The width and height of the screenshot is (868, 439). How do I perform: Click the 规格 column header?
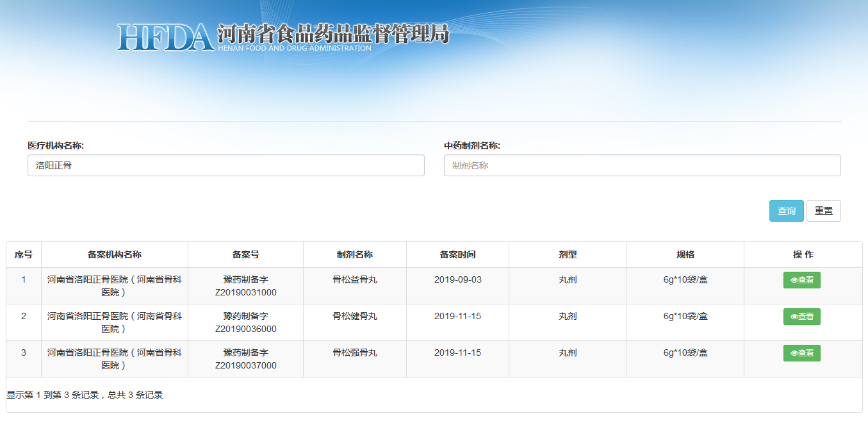click(685, 254)
